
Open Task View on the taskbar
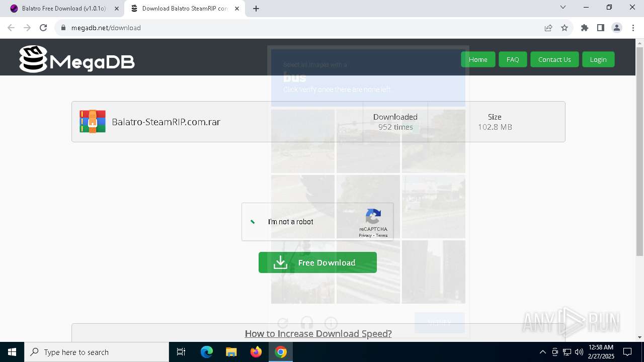181,352
